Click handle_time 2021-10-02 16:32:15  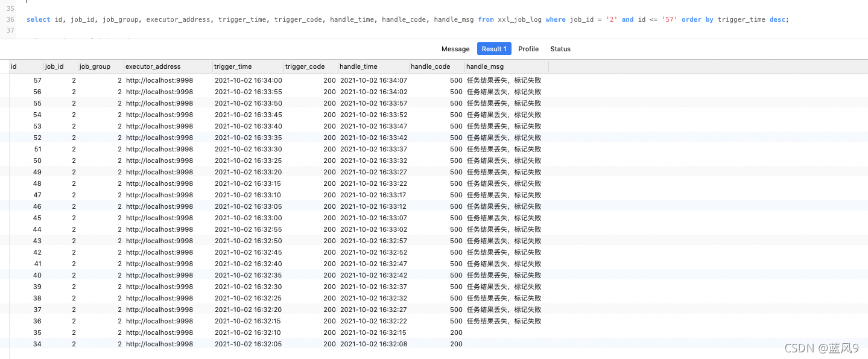(x=374, y=332)
